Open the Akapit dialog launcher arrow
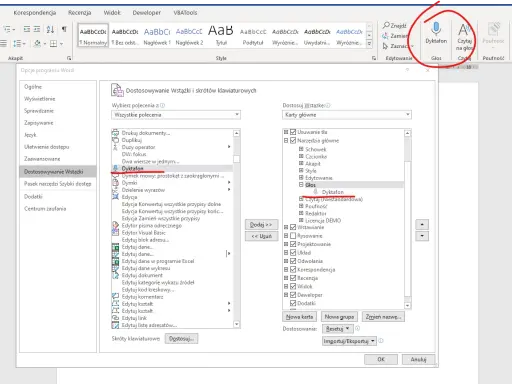Image resolution: width=512 pixels, height=384 pixels. pyautogui.click(x=69, y=58)
